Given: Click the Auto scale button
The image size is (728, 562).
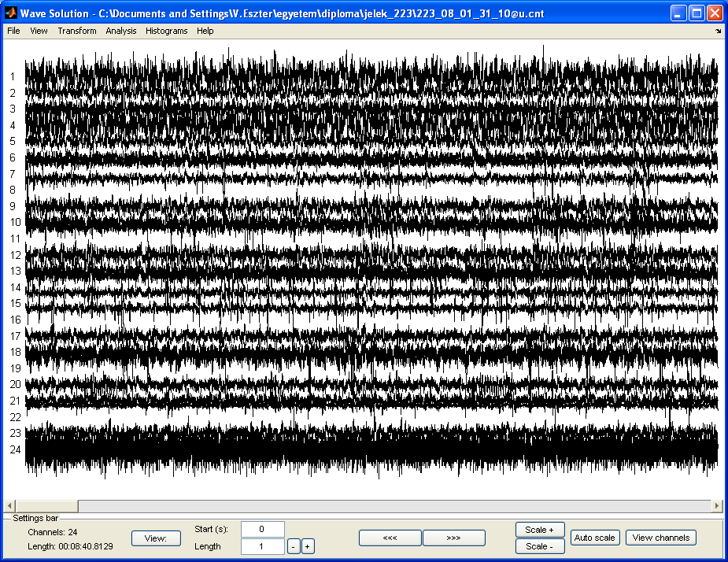Looking at the screenshot, I should tap(595, 538).
